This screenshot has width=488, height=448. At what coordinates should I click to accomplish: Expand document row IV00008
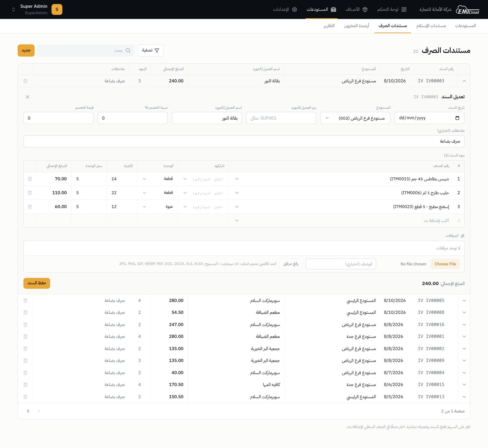[464, 313]
